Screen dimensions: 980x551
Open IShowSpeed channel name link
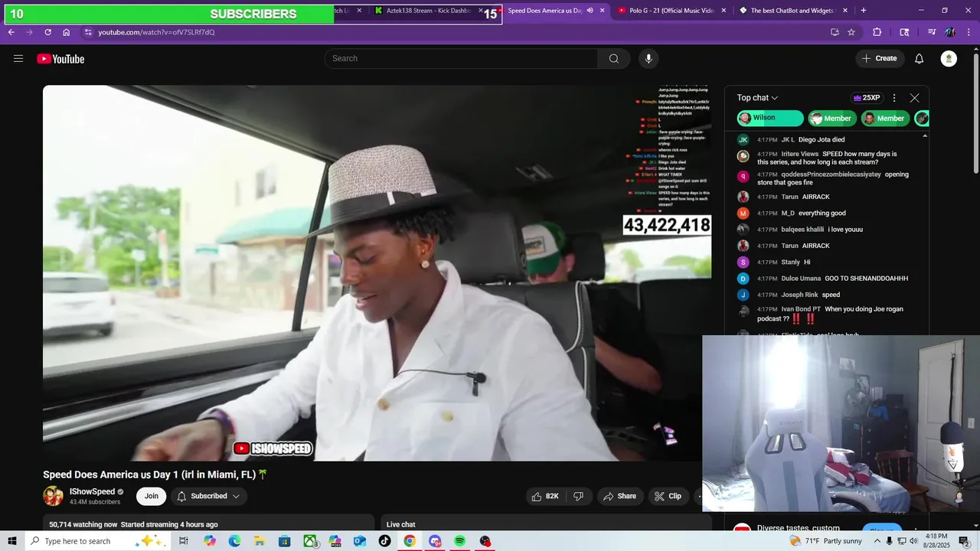92,492
